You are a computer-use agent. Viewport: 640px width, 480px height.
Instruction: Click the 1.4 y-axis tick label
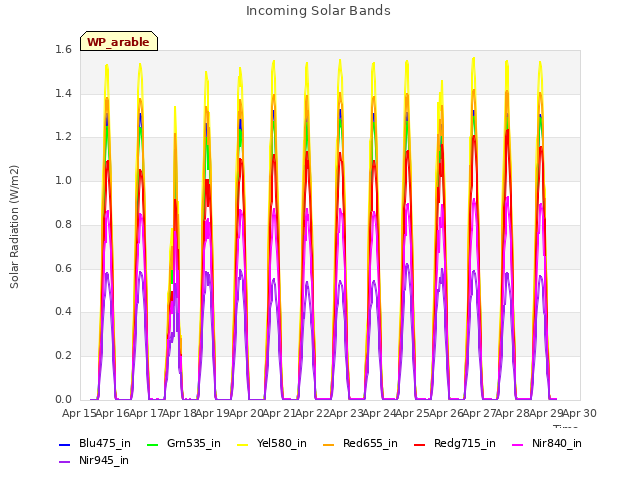(x=63, y=94)
